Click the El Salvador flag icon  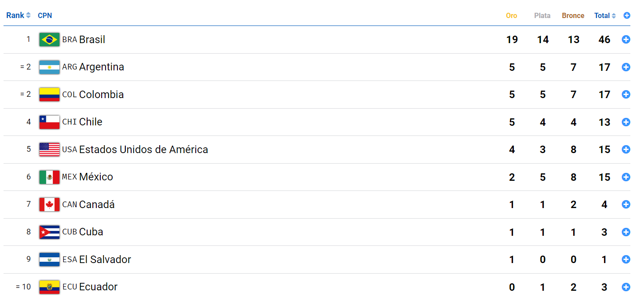point(49,260)
